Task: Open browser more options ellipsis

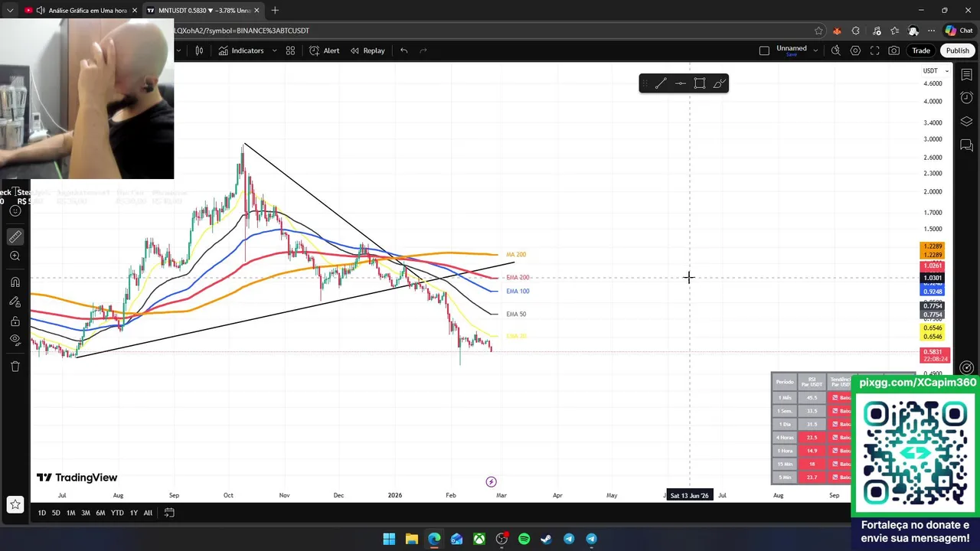Action: click(931, 31)
